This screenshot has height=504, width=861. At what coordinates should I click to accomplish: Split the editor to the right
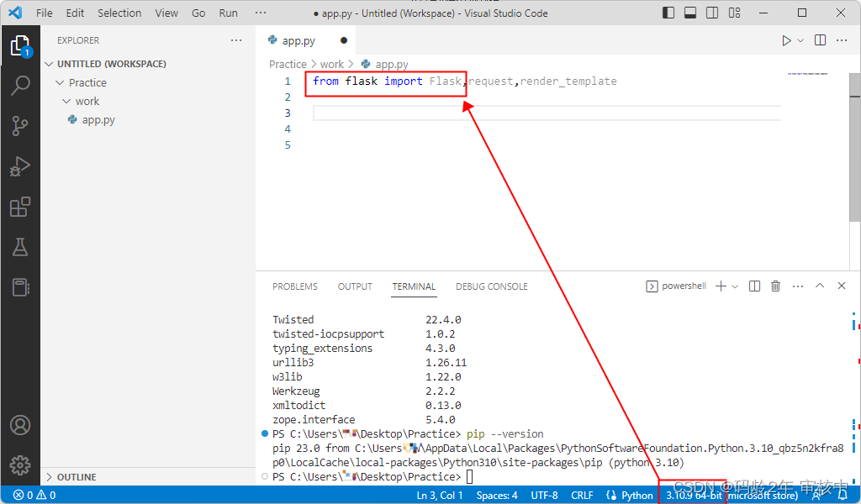(x=821, y=40)
